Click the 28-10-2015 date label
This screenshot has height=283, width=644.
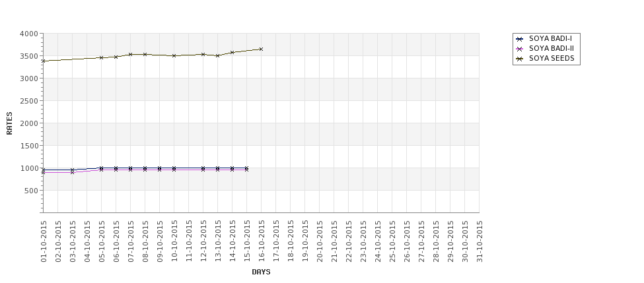coord(436,241)
